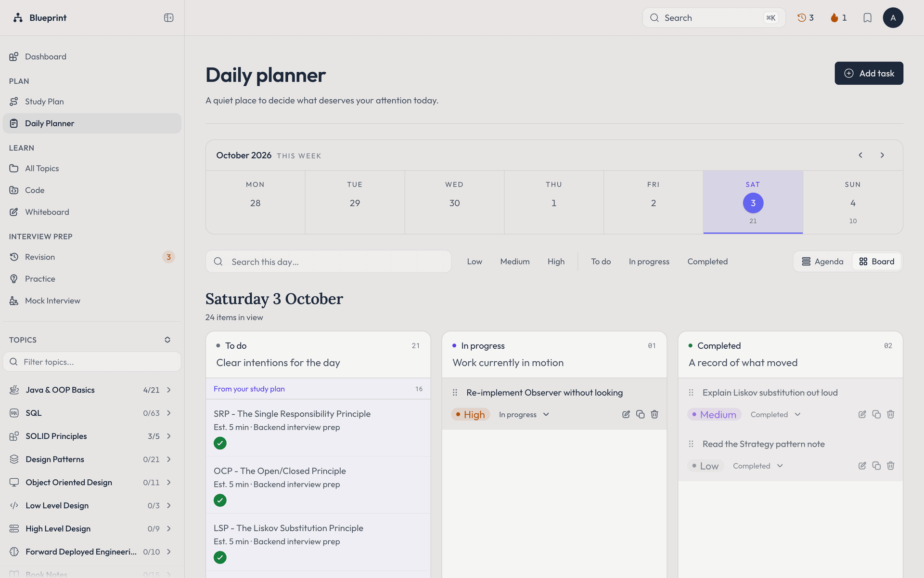Delete the Re-implement Observer task
The width and height of the screenshot is (924, 578).
[654, 414]
